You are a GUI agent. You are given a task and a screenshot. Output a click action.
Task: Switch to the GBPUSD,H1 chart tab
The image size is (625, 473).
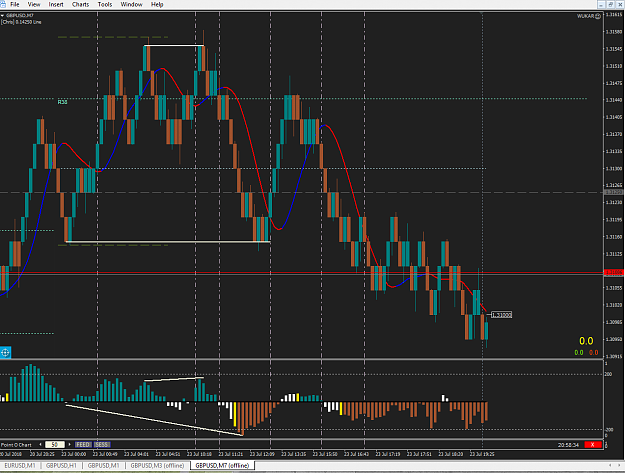pos(61,465)
